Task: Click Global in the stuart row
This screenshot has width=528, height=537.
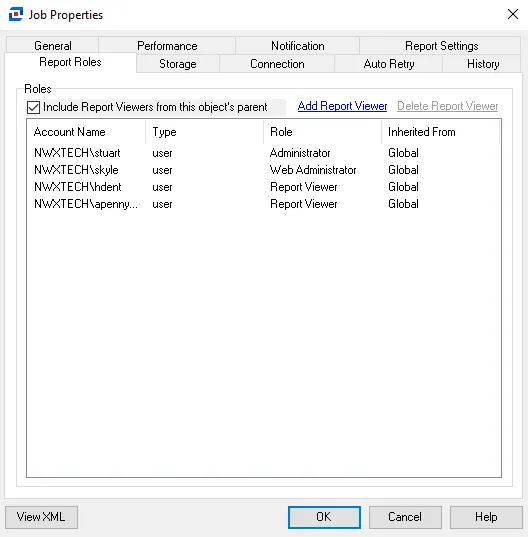Action: point(403,153)
